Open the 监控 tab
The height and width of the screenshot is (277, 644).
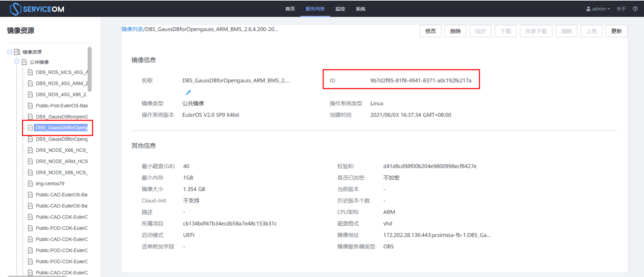pos(340,9)
